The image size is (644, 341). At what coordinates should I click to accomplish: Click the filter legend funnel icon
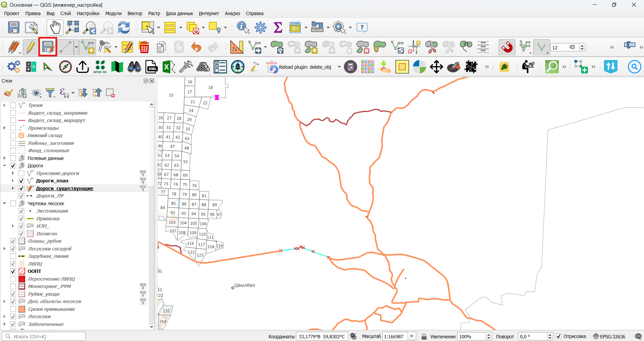click(50, 93)
